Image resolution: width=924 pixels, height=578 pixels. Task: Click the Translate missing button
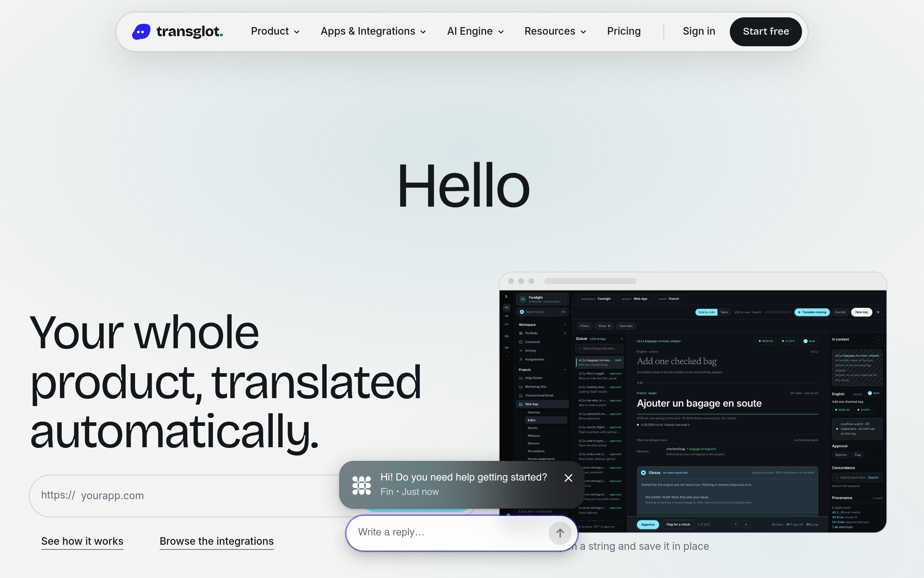(x=812, y=312)
